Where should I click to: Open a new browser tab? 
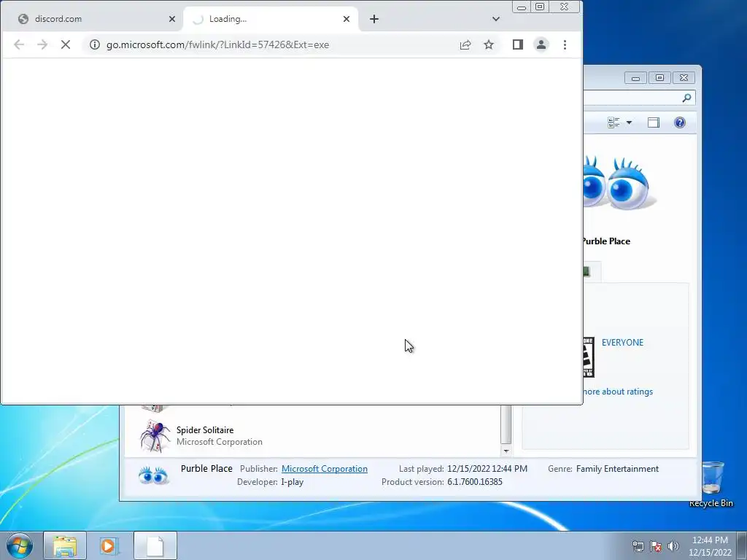(374, 19)
